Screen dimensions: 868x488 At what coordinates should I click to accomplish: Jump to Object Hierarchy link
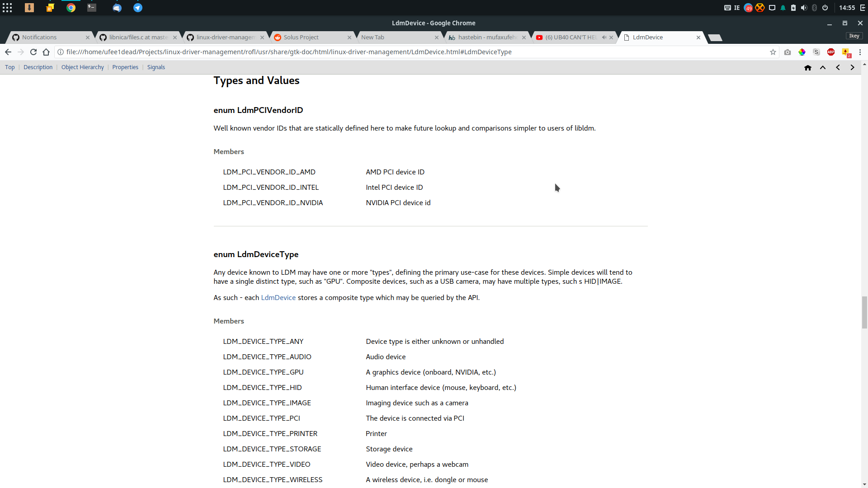coord(83,67)
